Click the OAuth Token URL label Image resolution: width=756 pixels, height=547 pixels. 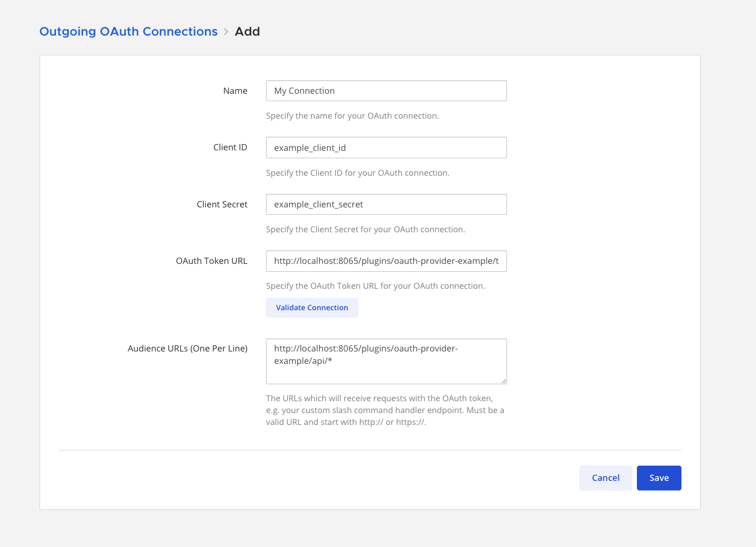(x=211, y=261)
